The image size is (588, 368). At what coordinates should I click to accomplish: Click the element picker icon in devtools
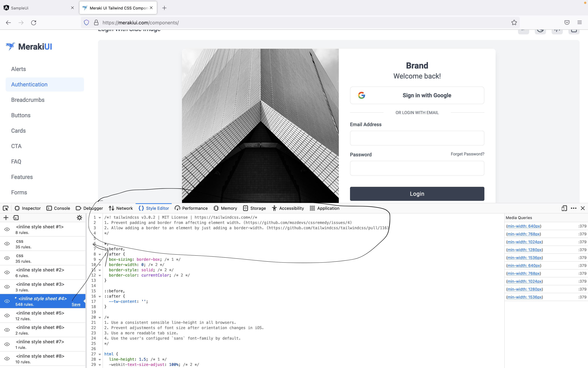(x=6, y=208)
